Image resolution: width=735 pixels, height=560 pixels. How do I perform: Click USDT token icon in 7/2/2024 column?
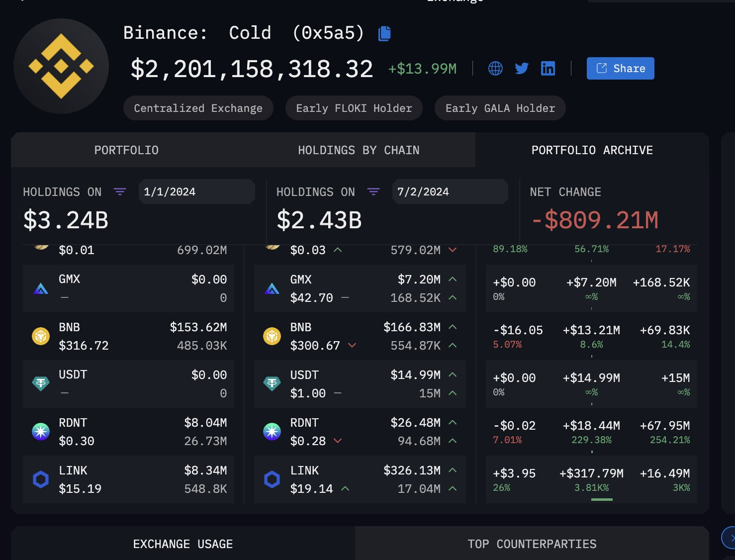pos(272,383)
